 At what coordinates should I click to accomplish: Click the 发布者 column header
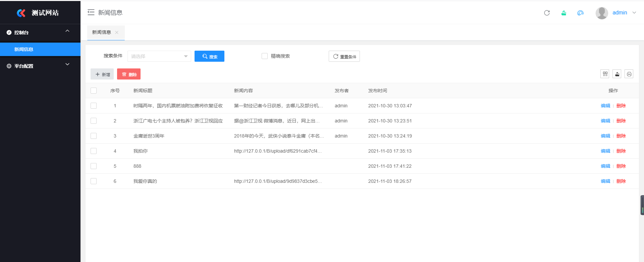point(342,91)
